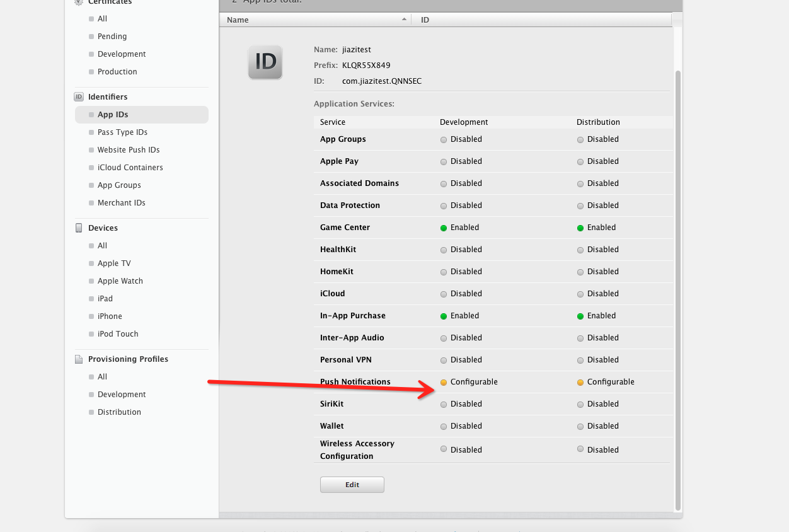
Task: Click the HomeKit service label
Action: [337, 272]
